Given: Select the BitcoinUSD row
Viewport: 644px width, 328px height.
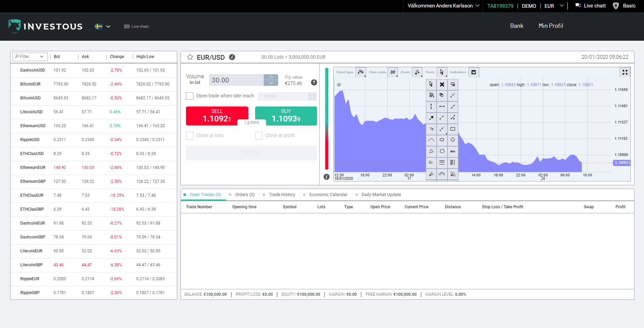Looking at the screenshot, I should click(x=94, y=98).
